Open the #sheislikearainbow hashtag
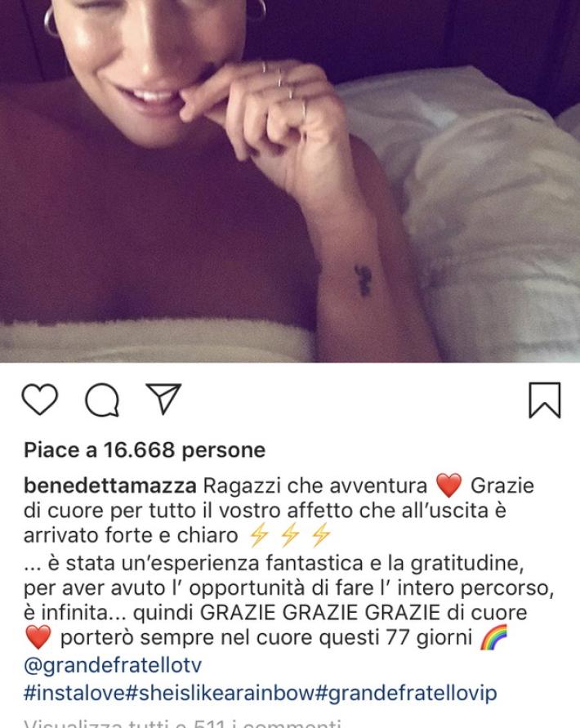 coord(221,693)
